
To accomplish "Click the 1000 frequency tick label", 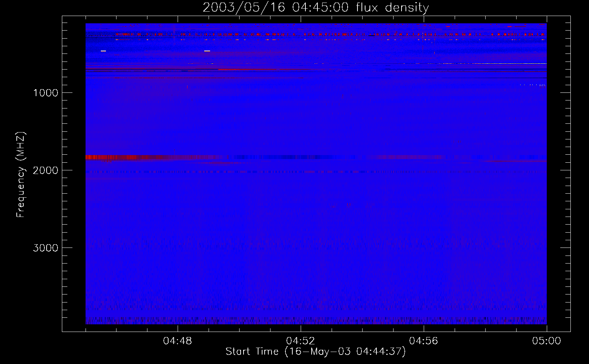I will [x=46, y=93].
